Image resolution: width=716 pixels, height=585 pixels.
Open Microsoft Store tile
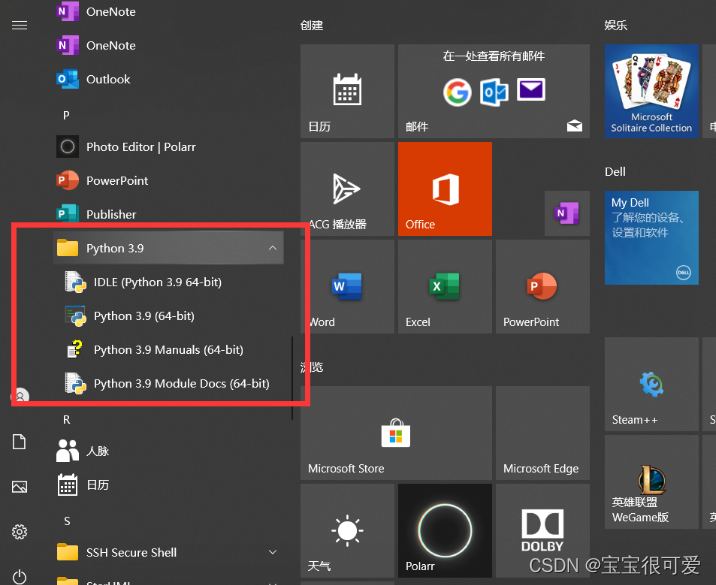pyautogui.click(x=396, y=433)
